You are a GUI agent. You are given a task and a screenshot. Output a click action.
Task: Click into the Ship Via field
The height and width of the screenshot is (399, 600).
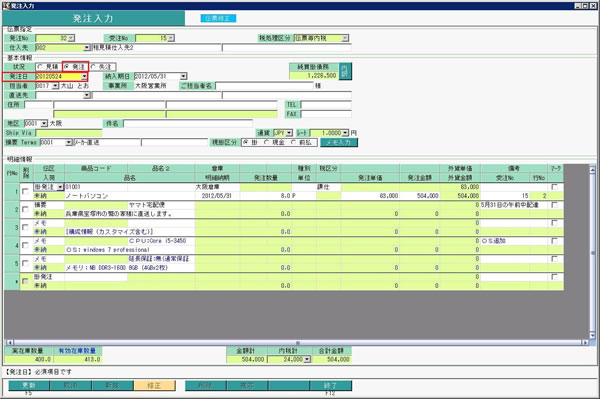click(x=69, y=133)
